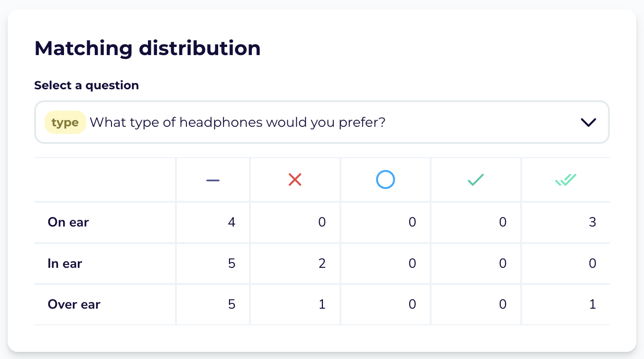Viewport: 644px width, 359px height.
Task: Click the 'Matching distribution' heading
Action: (x=147, y=48)
